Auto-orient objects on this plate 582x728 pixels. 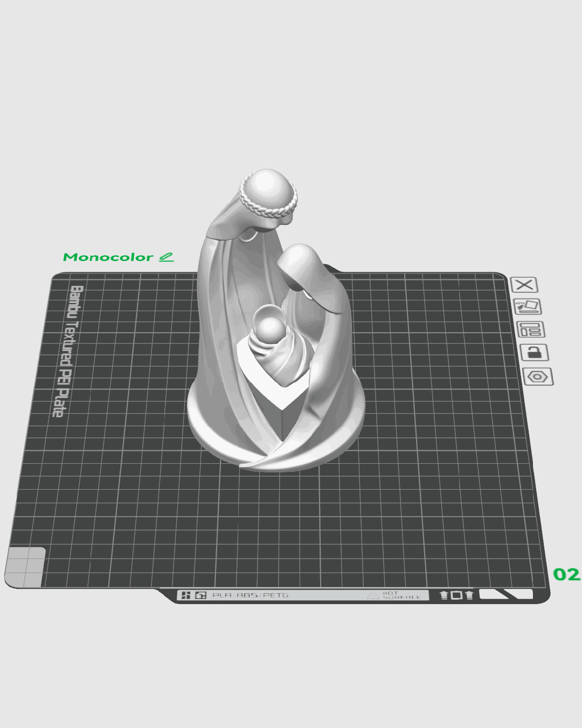pos(527,307)
